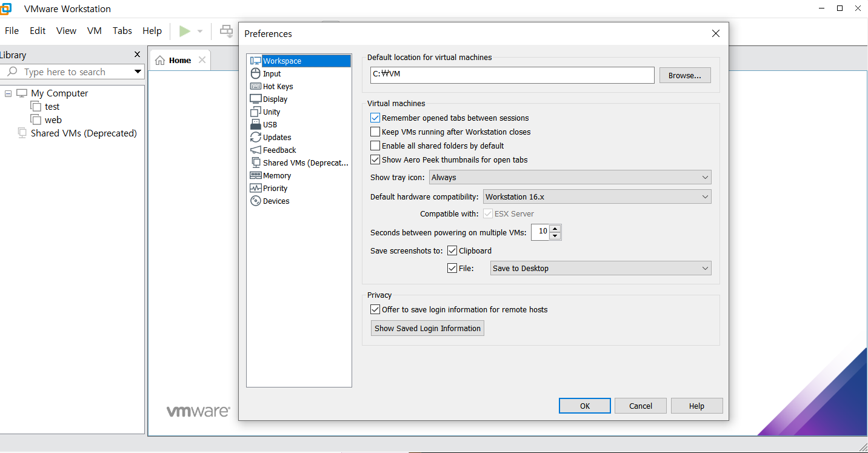Close the Home tab
This screenshot has height=453, width=868.
click(x=202, y=60)
